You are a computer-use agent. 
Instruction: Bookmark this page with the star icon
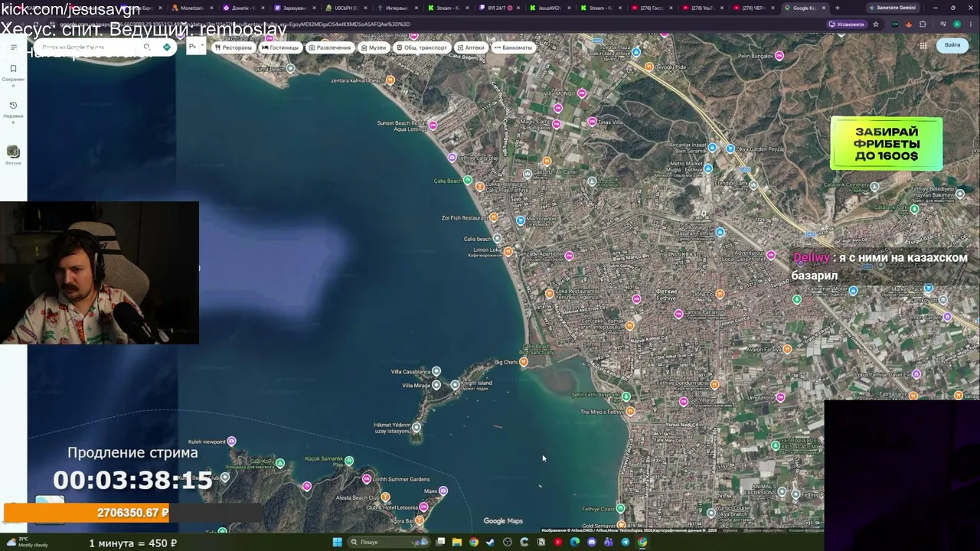pos(876,24)
